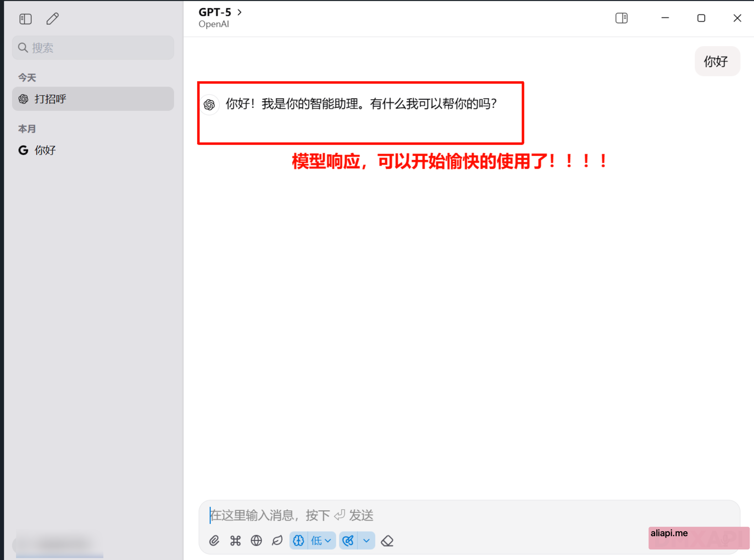Open the 你好 conversation under 本月

pos(93,150)
